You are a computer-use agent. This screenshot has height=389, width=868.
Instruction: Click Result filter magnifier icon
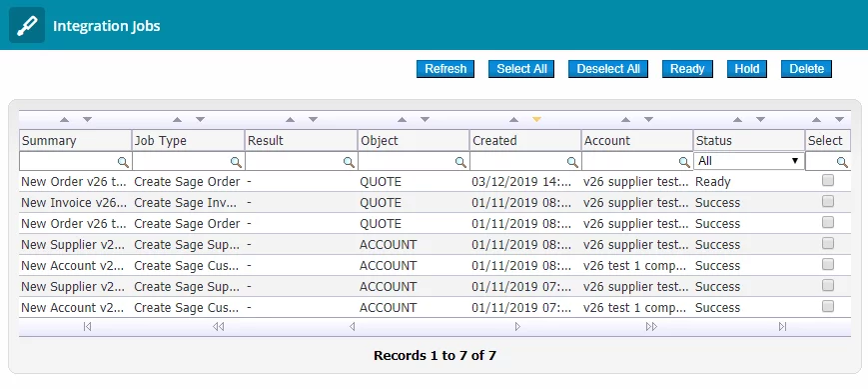350,162
